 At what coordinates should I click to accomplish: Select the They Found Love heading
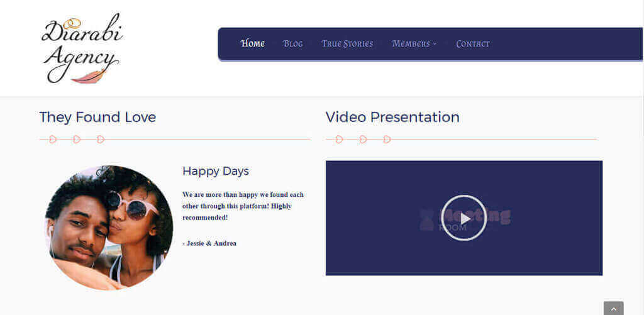coord(97,117)
